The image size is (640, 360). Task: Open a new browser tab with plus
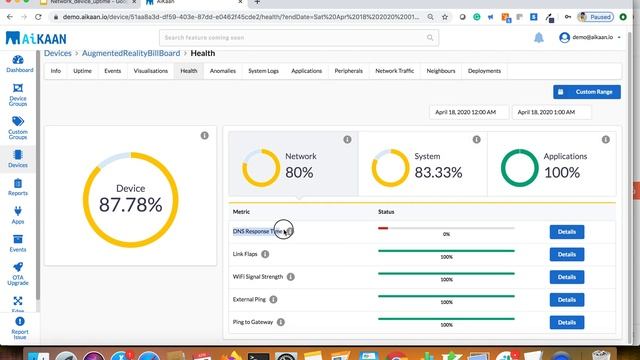[x=257, y=2]
